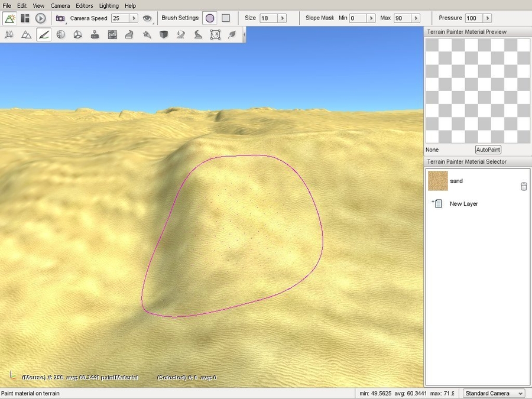Switch to circle brush shape
Image resolution: width=532 pixels, height=399 pixels.
tap(210, 18)
